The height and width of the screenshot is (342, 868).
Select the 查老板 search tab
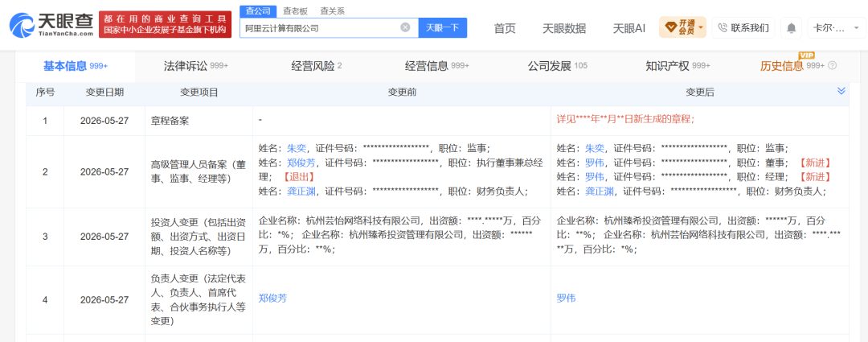point(295,10)
